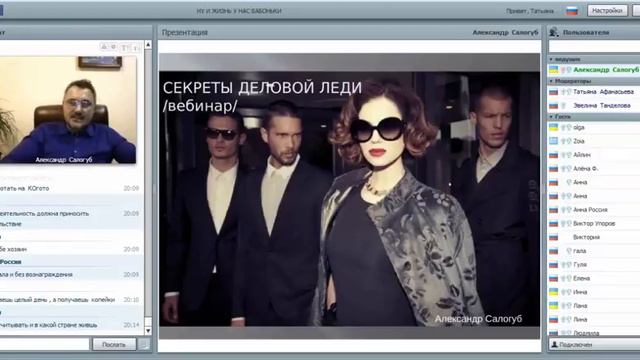Collapse the Модераторы group in users list
This screenshot has height=360, width=640.
551,81
